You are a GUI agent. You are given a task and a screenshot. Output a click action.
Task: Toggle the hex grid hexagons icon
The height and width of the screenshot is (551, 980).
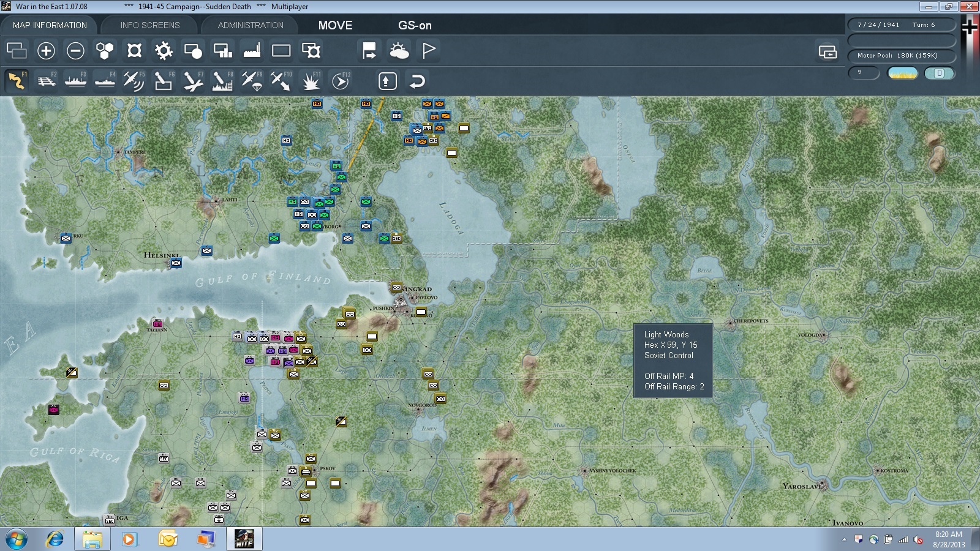(105, 50)
